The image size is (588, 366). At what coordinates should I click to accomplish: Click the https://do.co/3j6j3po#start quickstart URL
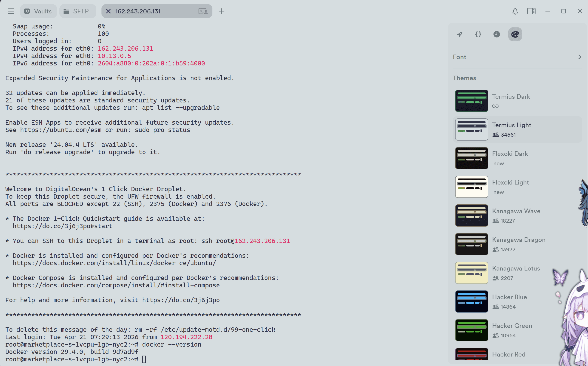pos(62,226)
